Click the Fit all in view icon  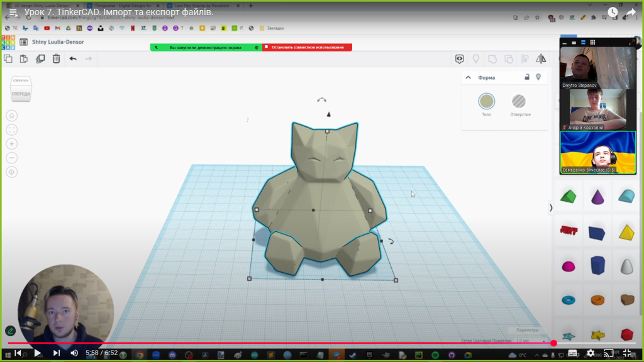12,129
